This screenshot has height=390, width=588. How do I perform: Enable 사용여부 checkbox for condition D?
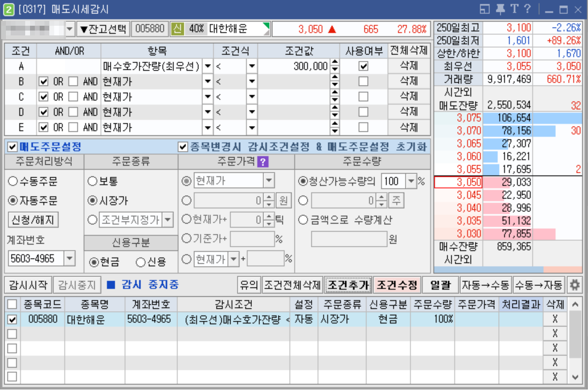363,112
